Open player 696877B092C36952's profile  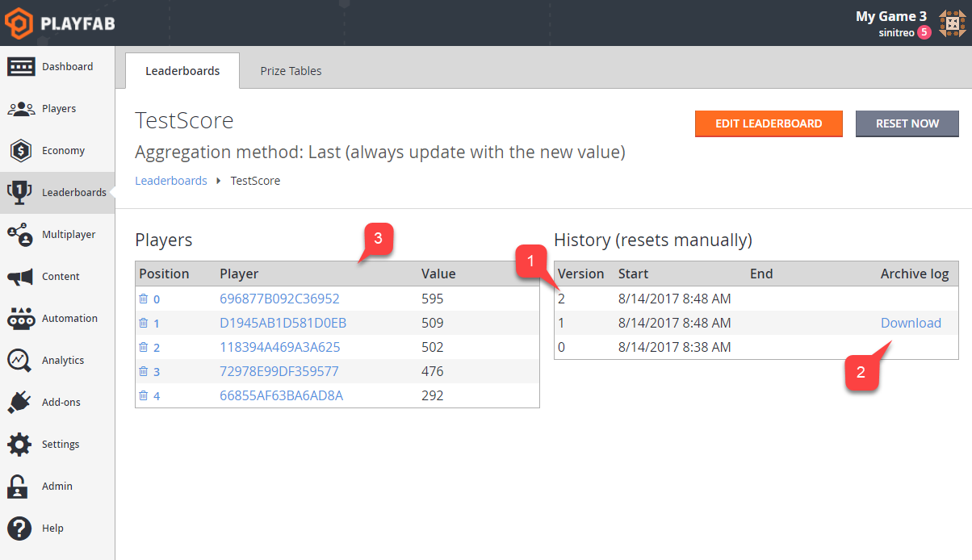point(279,299)
